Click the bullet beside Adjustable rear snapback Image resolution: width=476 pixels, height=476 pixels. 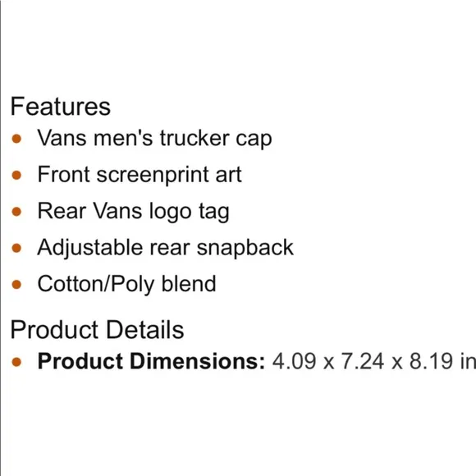pos(16,248)
